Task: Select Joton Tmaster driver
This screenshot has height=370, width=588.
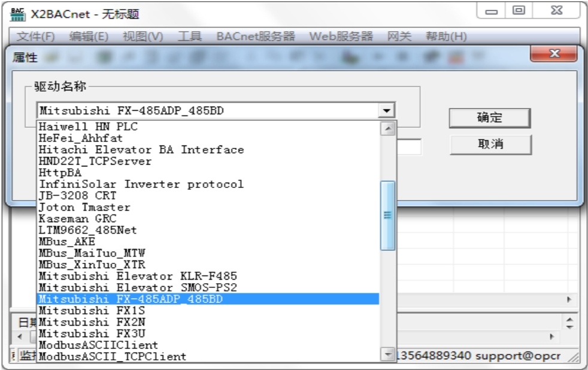Action: point(208,207)
